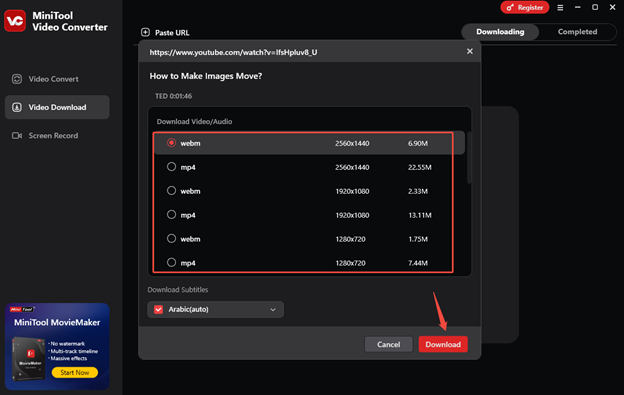Click the 6.90M file size text

click(417, 144)
